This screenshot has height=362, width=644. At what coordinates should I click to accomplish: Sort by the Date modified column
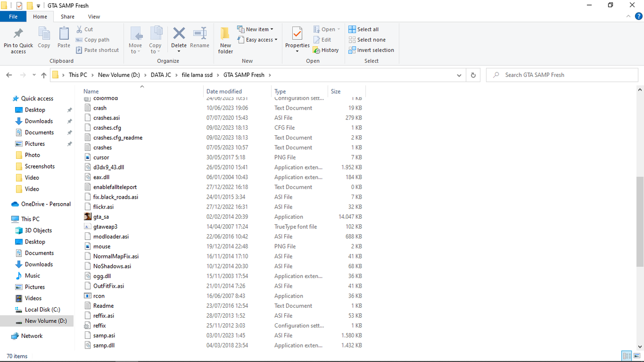tap(224, 92)
